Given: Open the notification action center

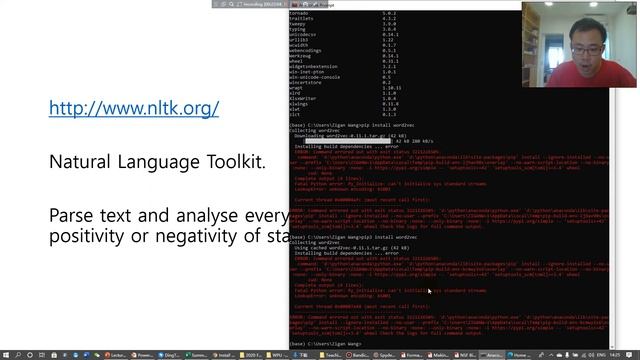Looking at the screenshot, I should pos(629,355).
